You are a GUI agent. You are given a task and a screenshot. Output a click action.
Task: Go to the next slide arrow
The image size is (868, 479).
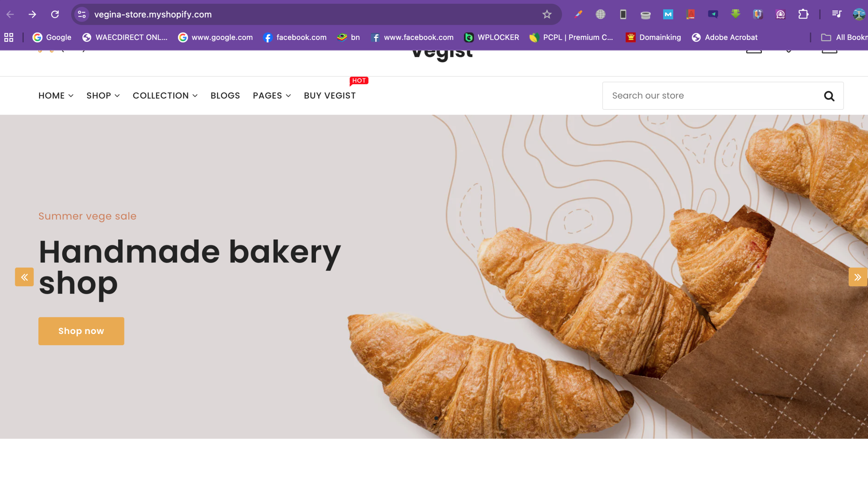pyautogui.click(x=857, y=277)
